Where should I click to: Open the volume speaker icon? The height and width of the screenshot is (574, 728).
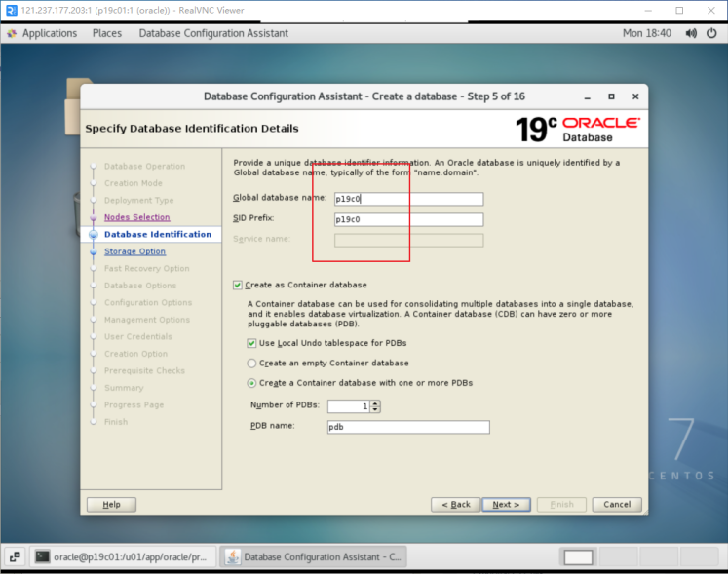pyautogui.click(x=691, y=33)
